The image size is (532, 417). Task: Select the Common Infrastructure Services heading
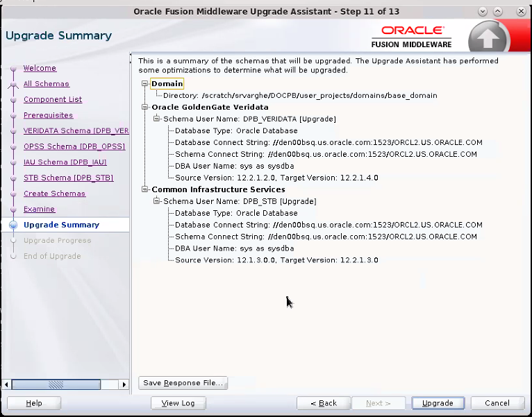point(218,189)
